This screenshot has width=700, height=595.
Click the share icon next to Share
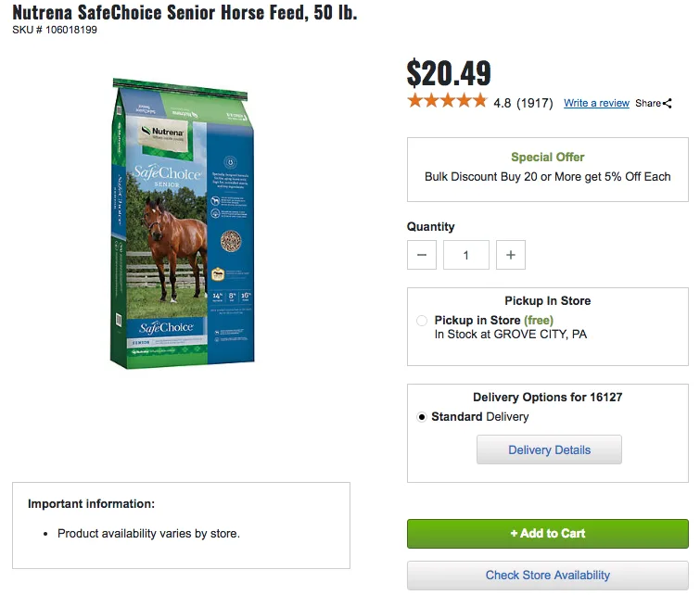pos(668,104)
